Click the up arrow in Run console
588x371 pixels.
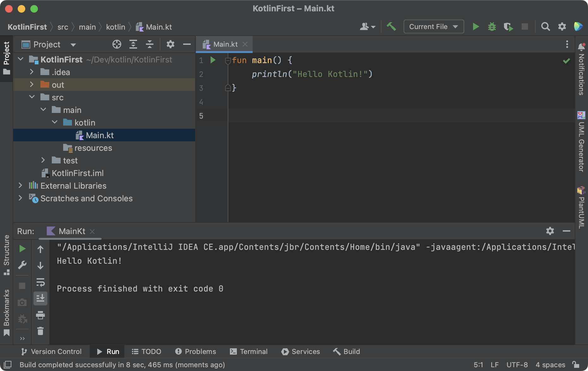40,249
